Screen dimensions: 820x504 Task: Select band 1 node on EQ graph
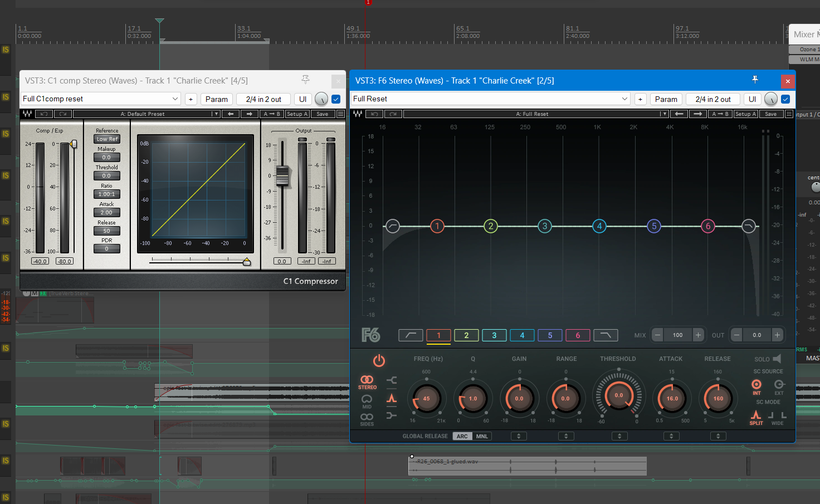[437, 226]
